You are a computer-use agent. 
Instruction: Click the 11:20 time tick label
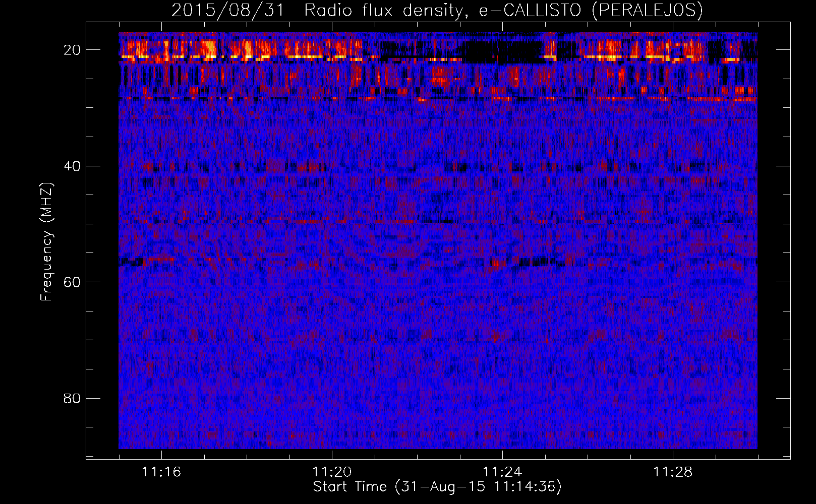pos(332,472)
